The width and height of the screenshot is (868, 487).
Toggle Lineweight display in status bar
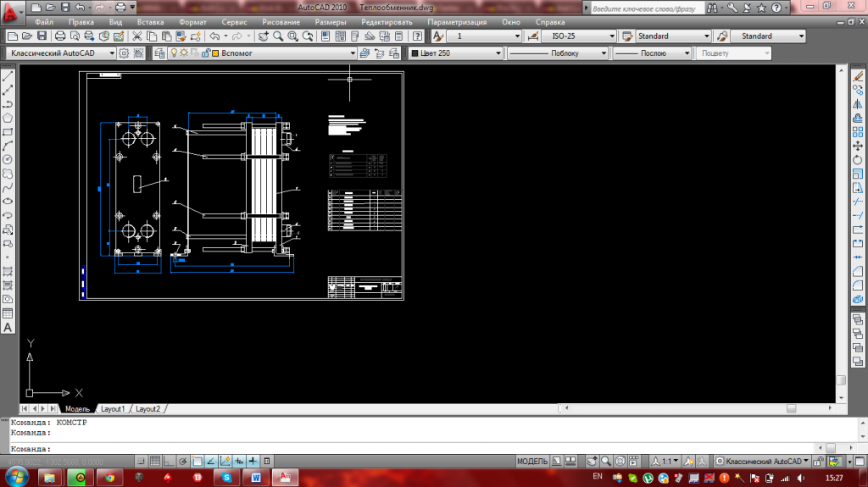pos(253,461)
